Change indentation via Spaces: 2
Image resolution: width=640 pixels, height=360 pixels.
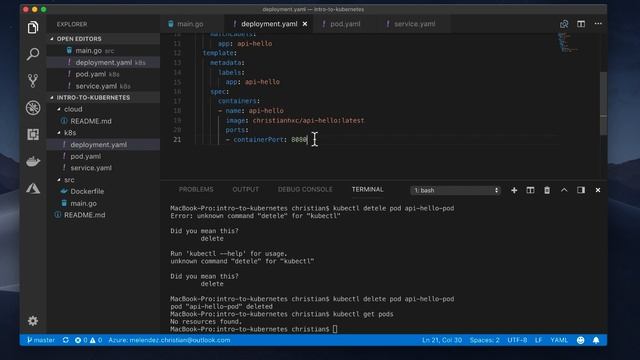(484, 340)
